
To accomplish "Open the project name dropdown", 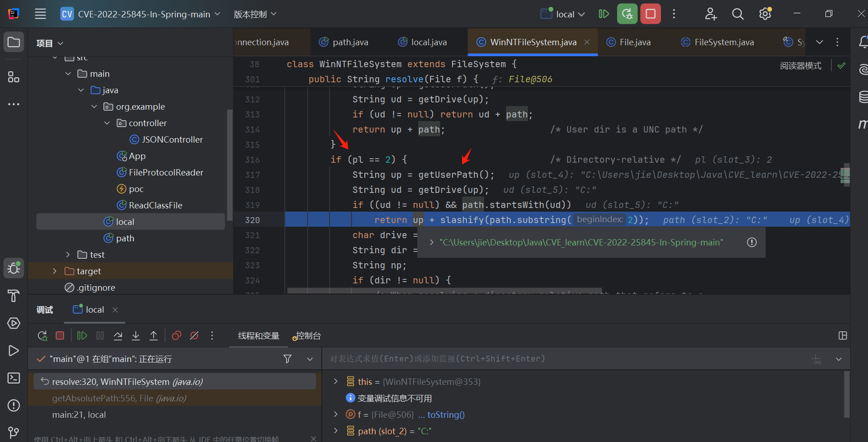I will click(x=141, y=14).
